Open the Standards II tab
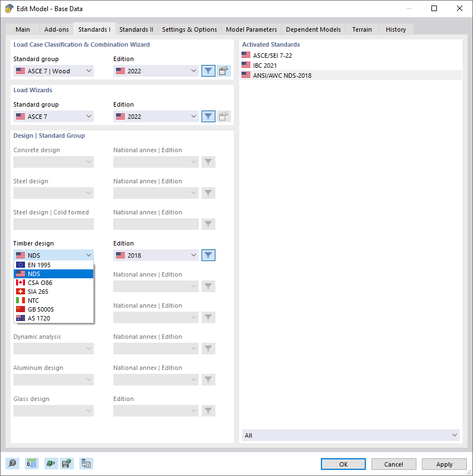 pos(136,29)
